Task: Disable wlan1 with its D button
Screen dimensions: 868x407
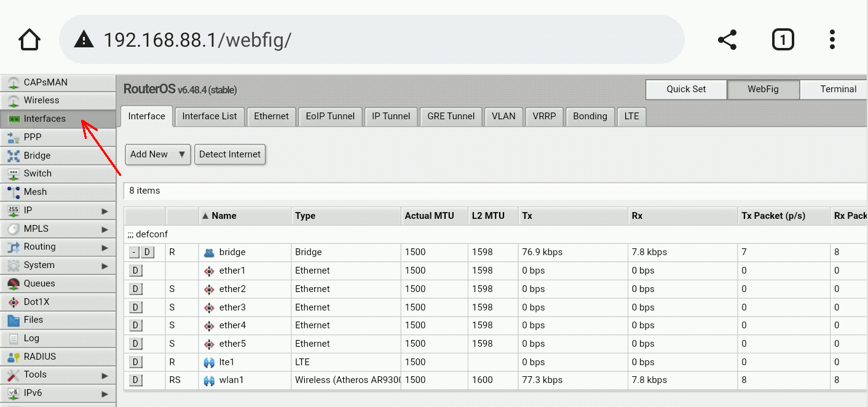Action: pos(135,381)
